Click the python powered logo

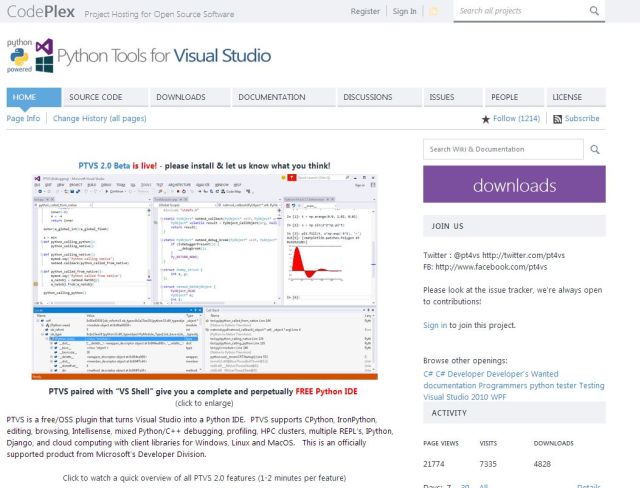tap(19, 56)
